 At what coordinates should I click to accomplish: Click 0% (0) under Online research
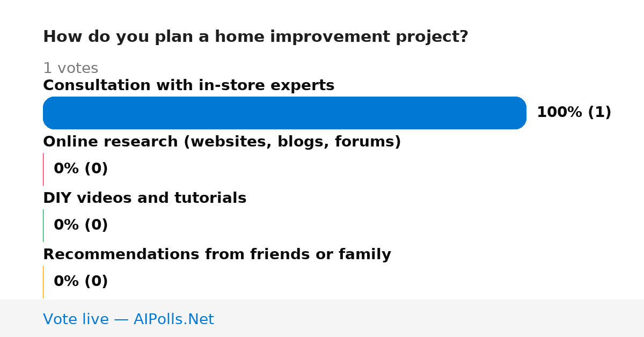pyautogui.click(x=81, y=169)
